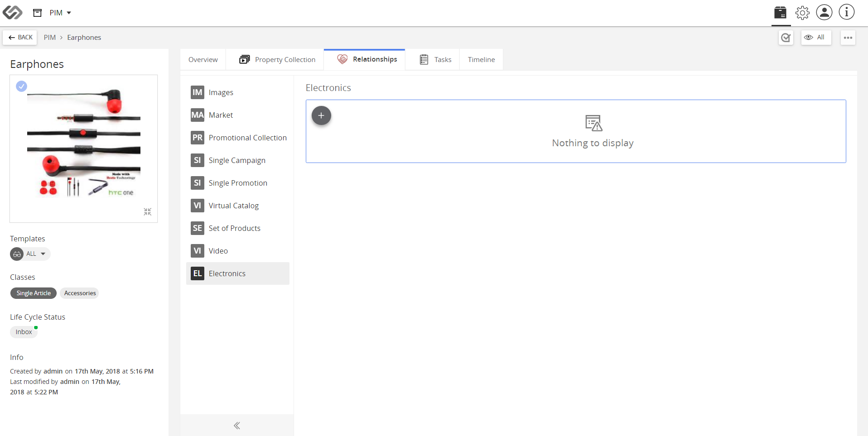The image size is (868, 436).
Task: Select Single Campaign relationship
Action: [238, 160]
